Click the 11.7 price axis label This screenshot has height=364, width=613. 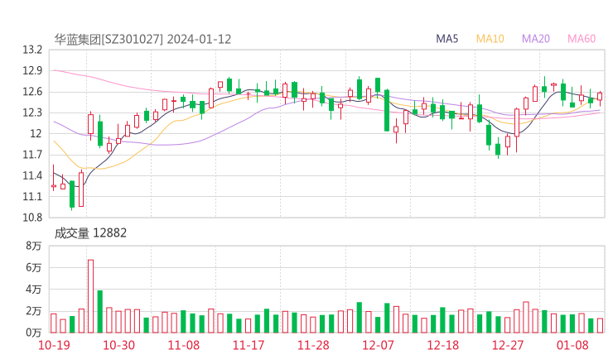[x=32, y=155]
